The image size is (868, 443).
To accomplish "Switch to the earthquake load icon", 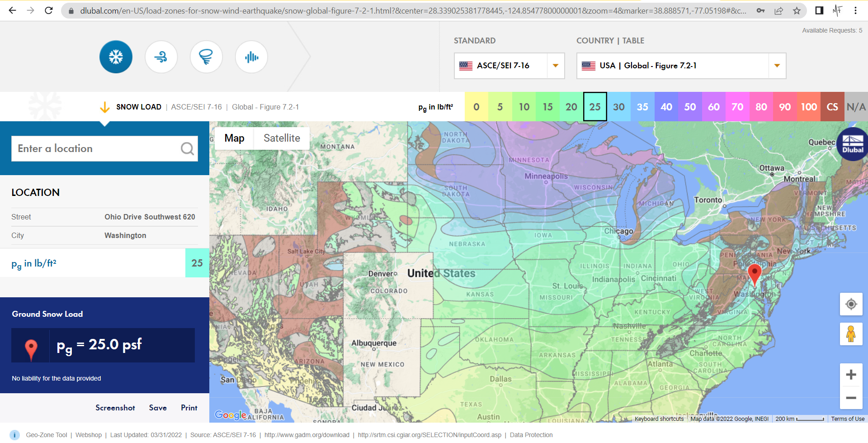I will [x=251, y=57].
